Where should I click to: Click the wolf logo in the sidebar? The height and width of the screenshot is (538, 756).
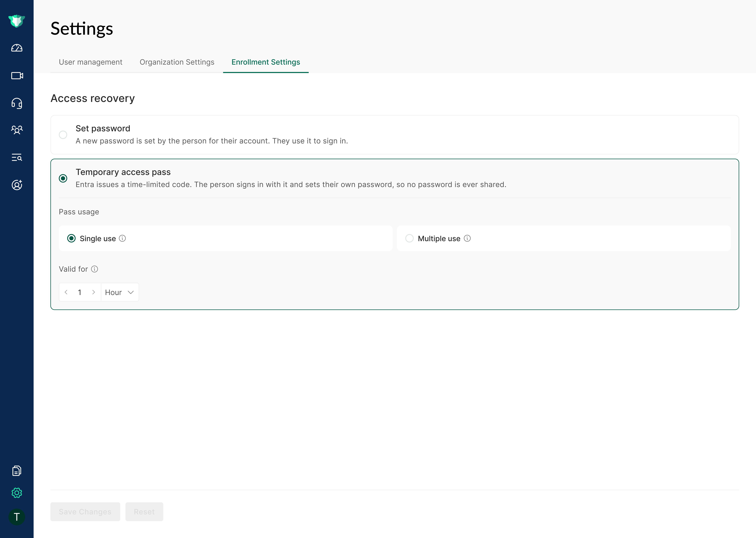[17, 21]
